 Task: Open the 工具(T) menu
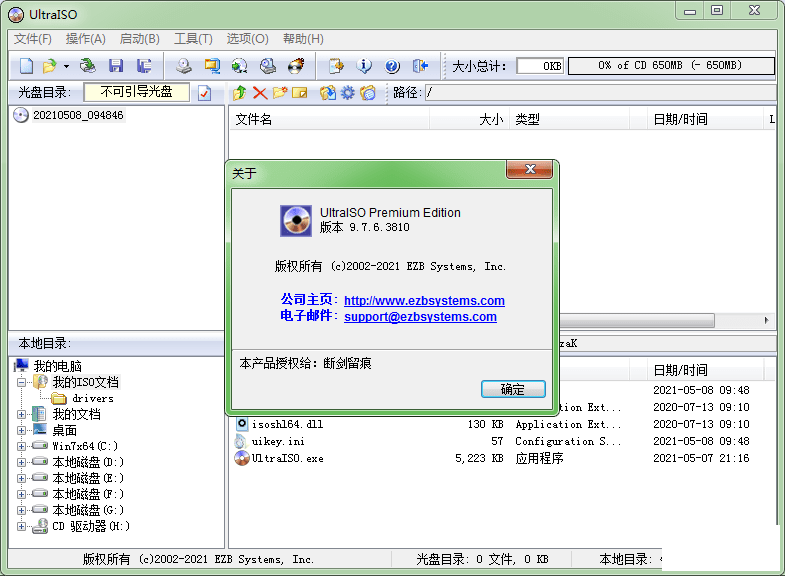click(x=193, y=39)
